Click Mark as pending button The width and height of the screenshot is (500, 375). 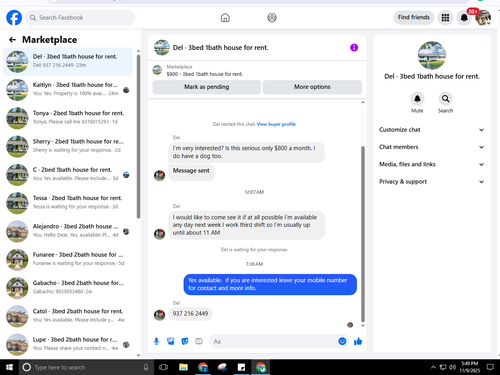point(207,87)
